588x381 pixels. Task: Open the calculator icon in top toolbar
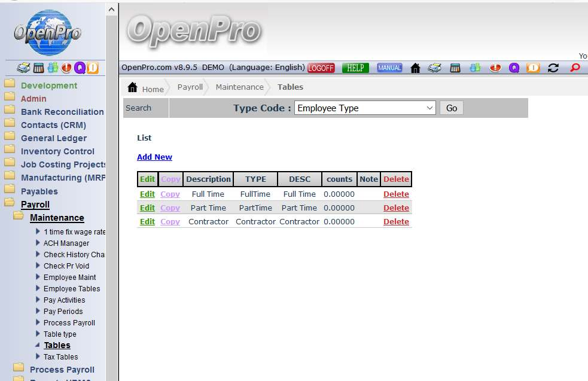point(455,68)
